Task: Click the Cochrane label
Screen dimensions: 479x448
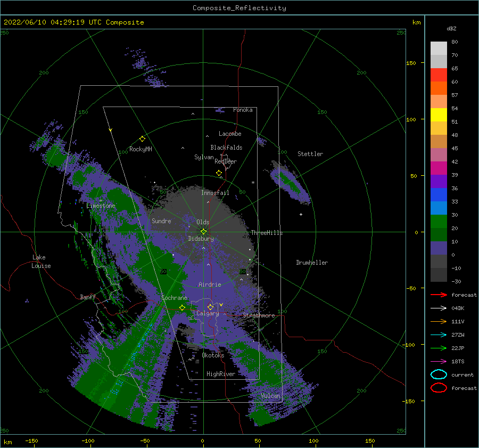Action: point(174,298)
